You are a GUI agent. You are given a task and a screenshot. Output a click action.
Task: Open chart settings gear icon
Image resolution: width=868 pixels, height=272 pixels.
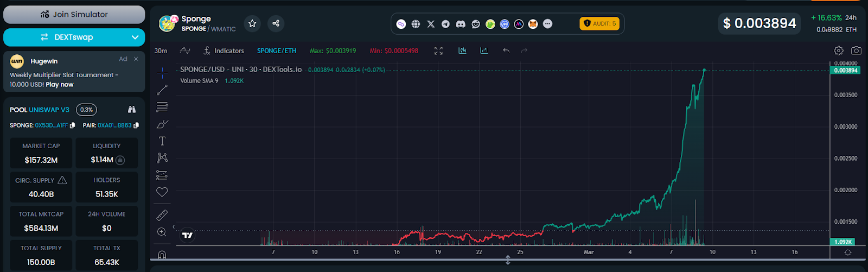pos(839,50)
